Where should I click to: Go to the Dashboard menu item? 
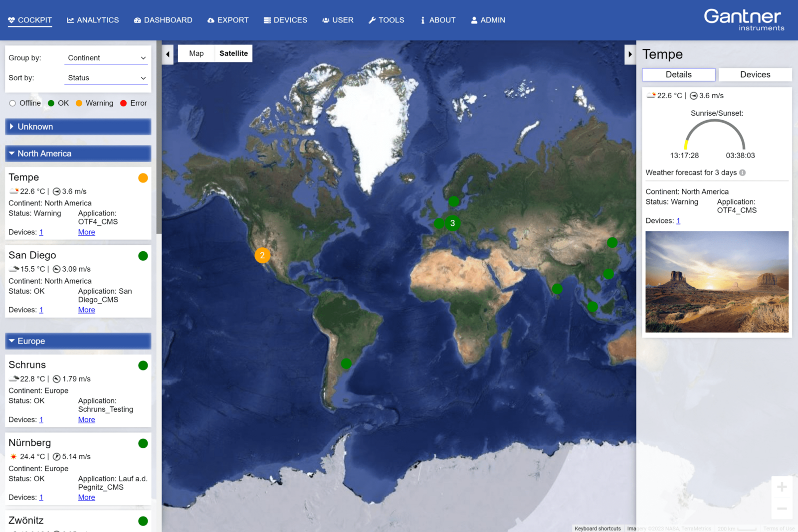(x=163, y=20)
